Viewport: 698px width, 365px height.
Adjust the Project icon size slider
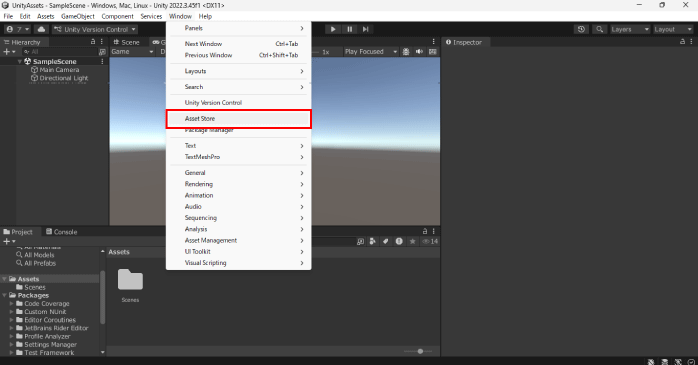click(420, 351)
